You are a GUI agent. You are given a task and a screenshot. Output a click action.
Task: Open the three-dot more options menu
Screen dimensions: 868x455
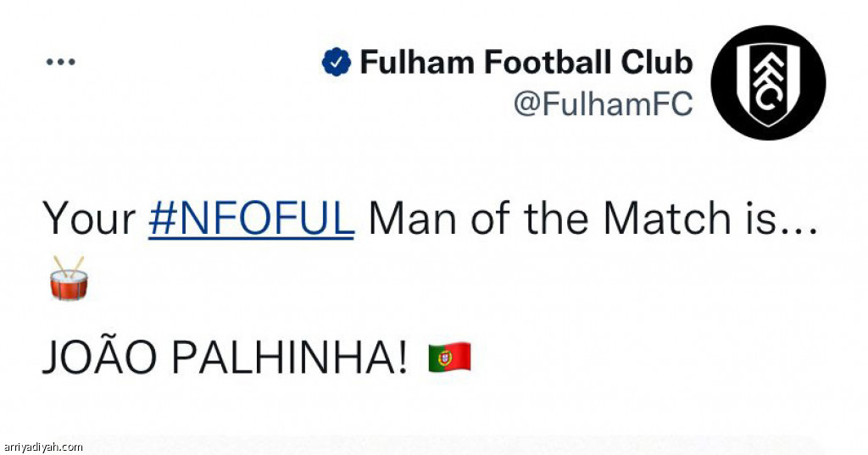pos(60,62)
